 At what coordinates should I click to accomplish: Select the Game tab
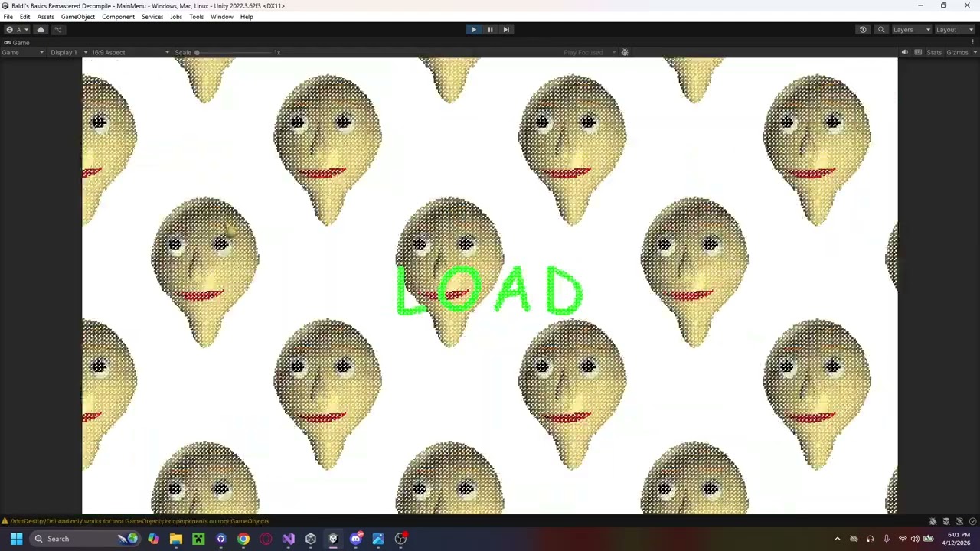16,43
